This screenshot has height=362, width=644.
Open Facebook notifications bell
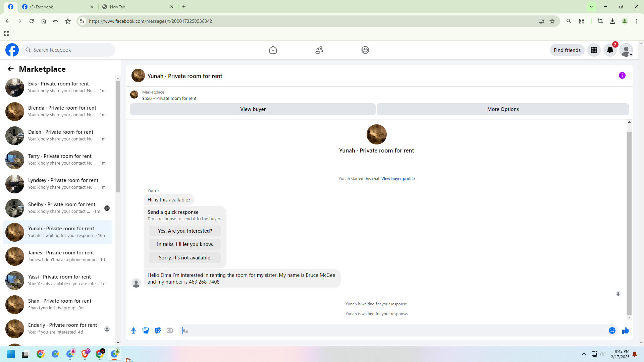[x=610, y=50]
